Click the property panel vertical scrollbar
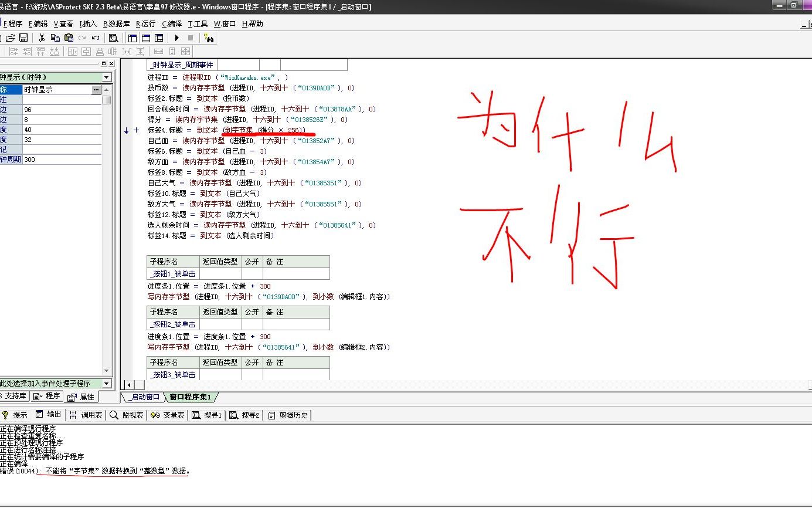This screenshot has width=812, height=508. (x=106, y=232)
